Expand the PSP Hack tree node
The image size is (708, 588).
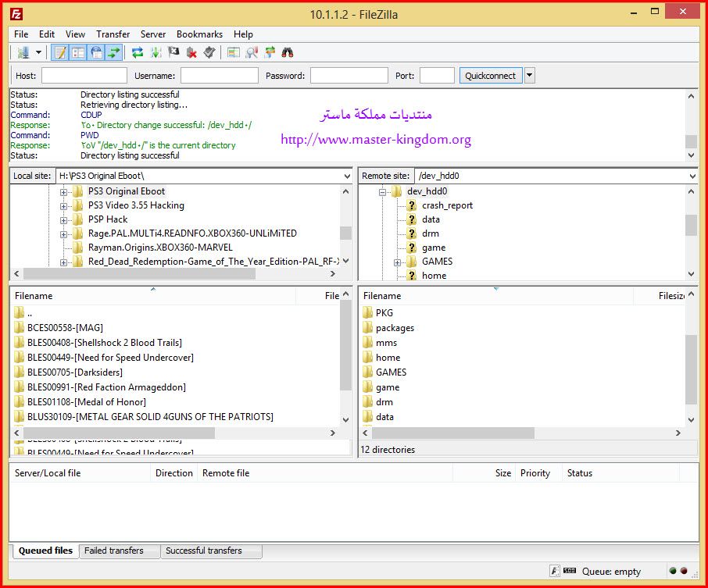[63, 220]
